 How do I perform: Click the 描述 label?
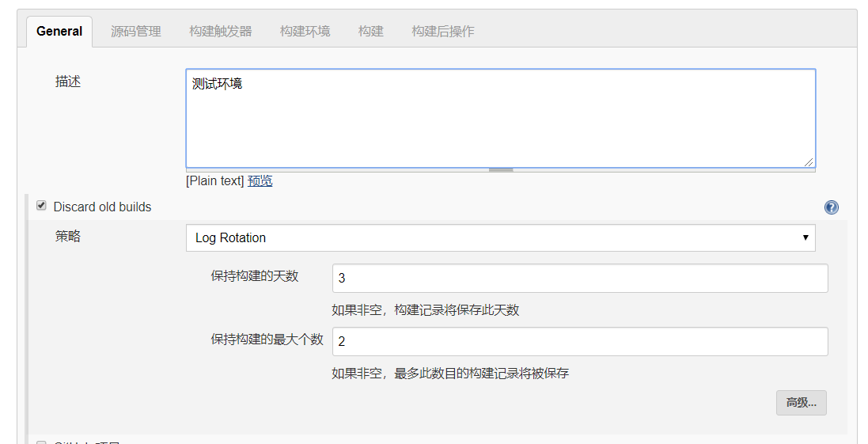68,82
